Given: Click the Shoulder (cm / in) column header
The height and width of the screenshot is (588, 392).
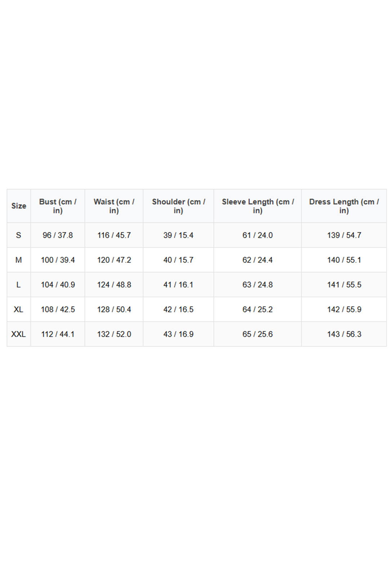Looking at the screenshot, I should coord(178,206).
